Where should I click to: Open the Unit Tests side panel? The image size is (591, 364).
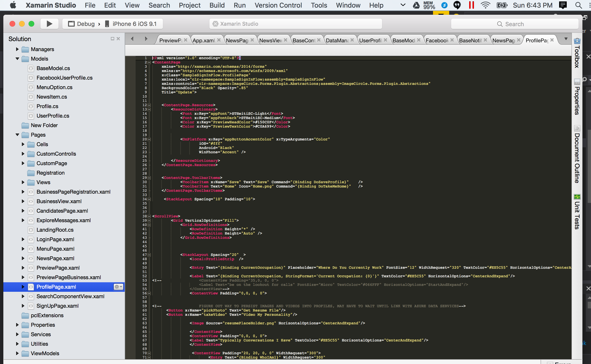[577, 212]
